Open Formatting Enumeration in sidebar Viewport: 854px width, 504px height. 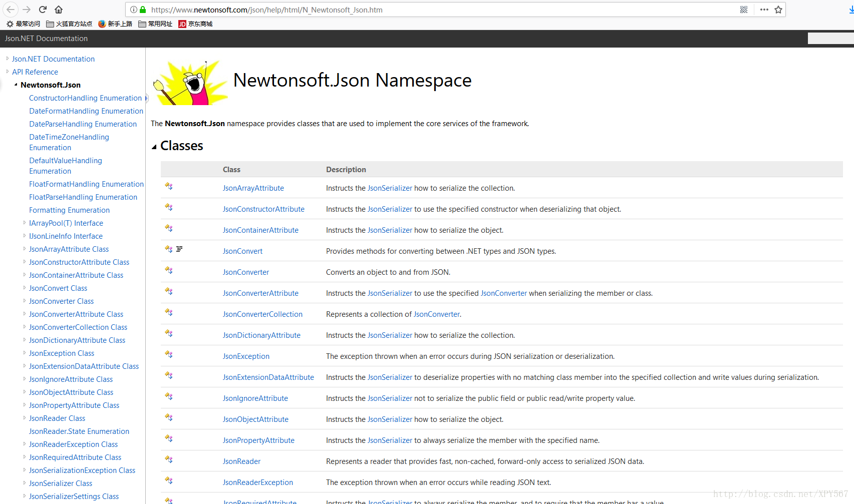69,210
